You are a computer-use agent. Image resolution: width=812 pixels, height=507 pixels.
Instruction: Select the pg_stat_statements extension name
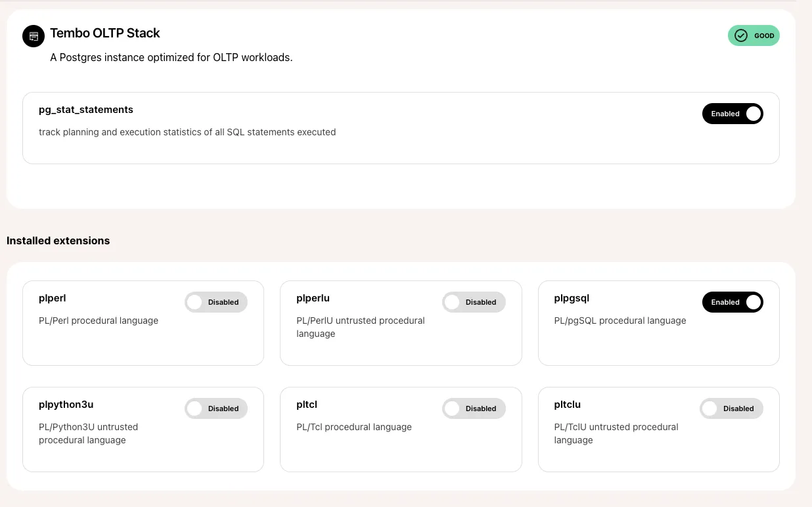[x=86, y=110]
